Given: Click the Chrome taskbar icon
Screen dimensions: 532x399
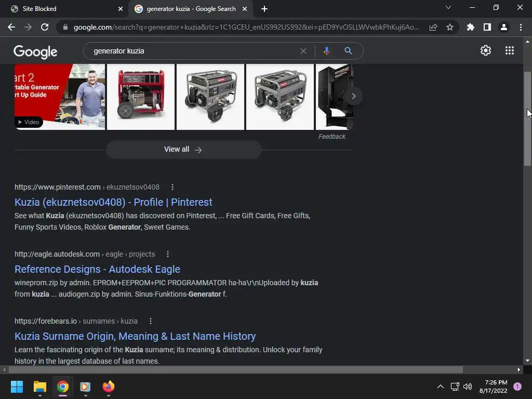Looking at the screenshot, I should (63, 387).
